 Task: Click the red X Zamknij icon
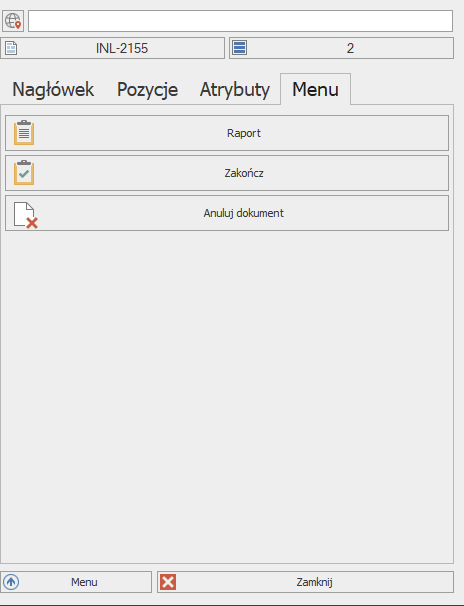point(168,582)
